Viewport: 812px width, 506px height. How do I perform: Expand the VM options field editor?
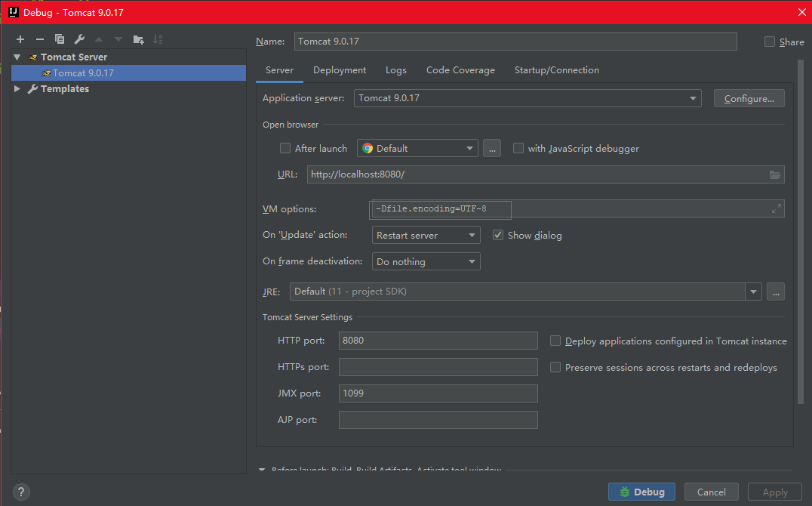click(777, 208)
